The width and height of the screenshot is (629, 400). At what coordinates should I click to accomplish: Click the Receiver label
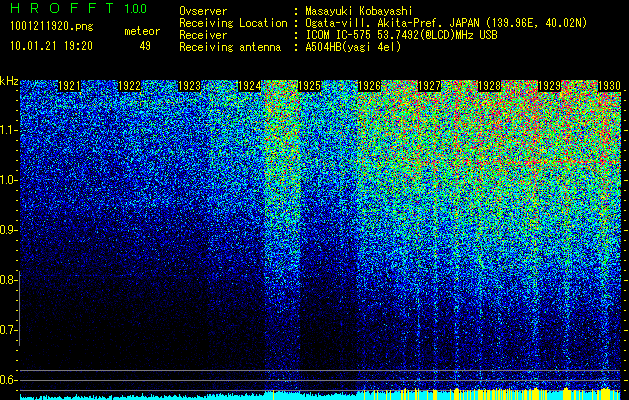pos(203,35)
